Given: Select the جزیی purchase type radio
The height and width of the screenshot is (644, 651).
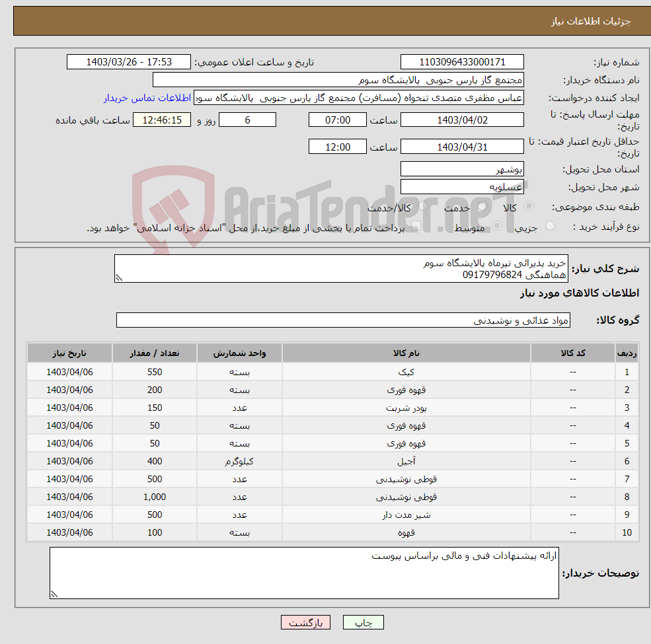Looking at the screenshot, I should 550,226.
